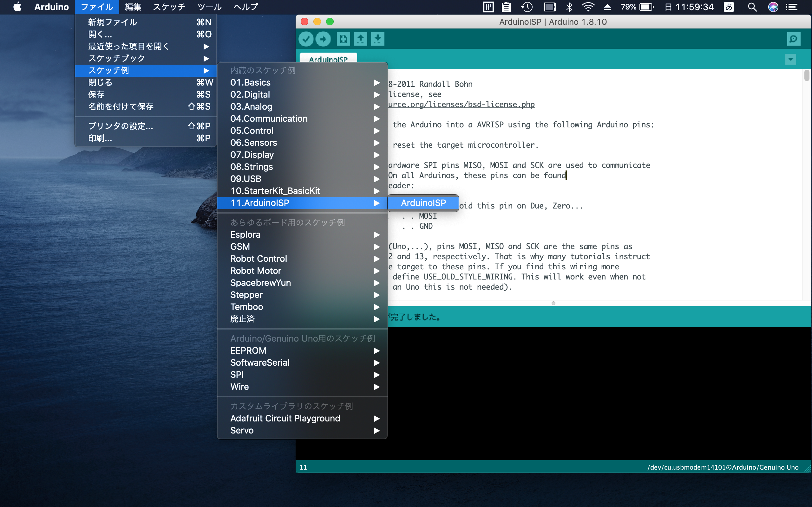Click the Japanese input source indicator

[729, 7]
